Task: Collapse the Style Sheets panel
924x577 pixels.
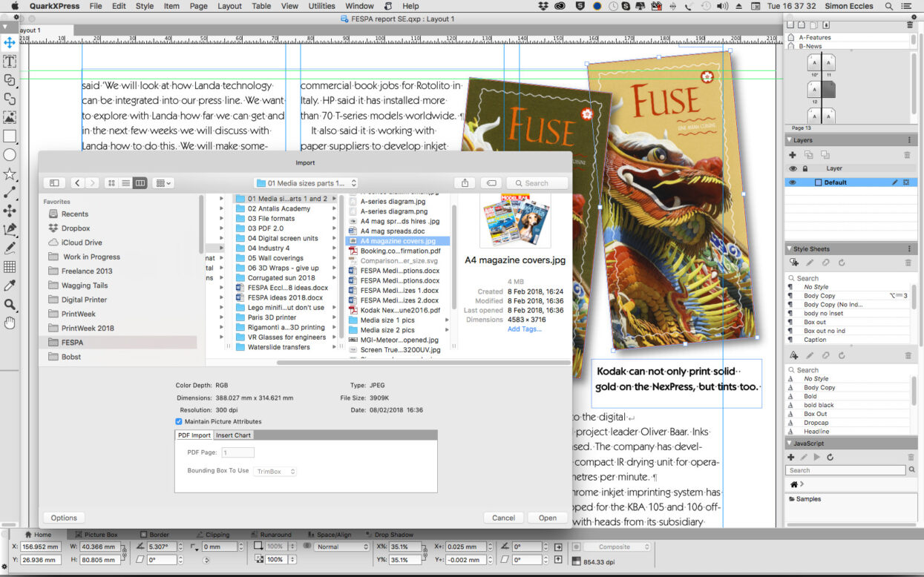Action: (x=789, y=249)
